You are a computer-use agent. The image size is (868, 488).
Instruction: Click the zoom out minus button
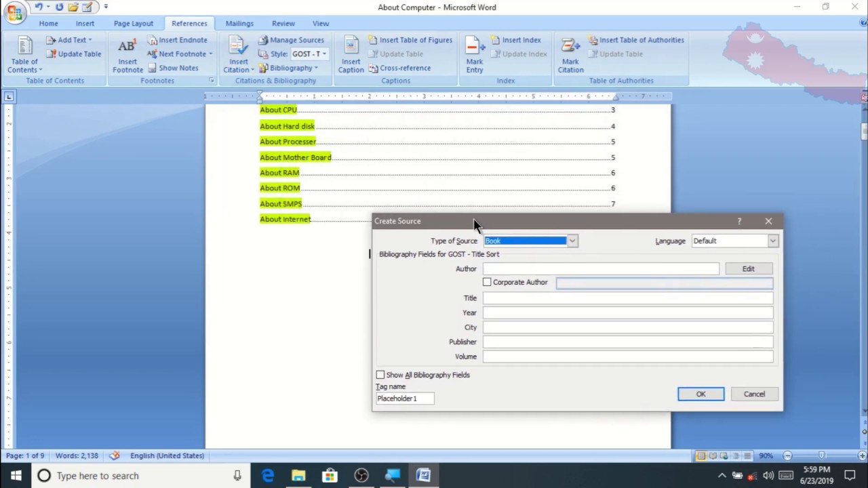pyautogui.click(x=787, y=455)
